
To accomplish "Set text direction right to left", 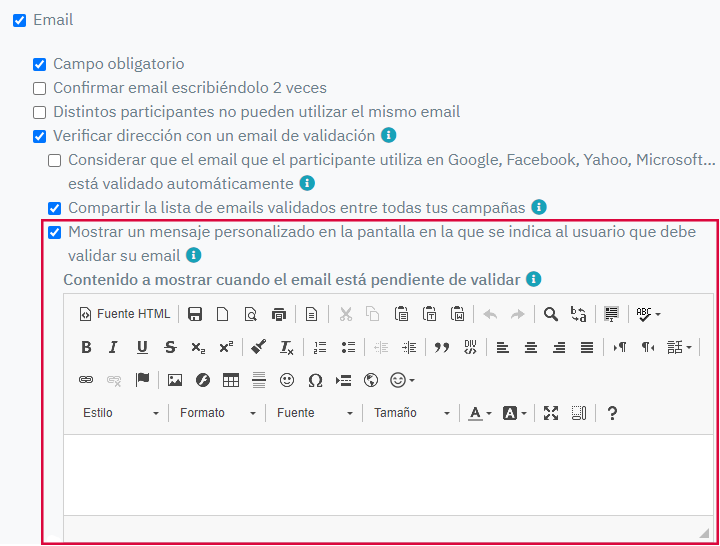I will pos(648,347).
